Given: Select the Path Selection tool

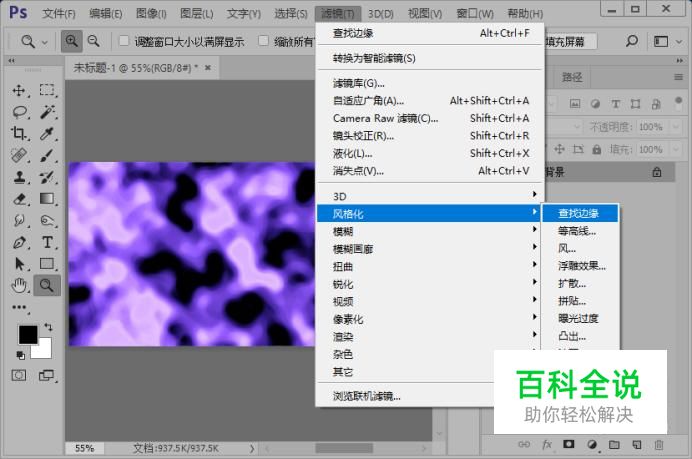Looking at the screenshot, I should 19,264.
